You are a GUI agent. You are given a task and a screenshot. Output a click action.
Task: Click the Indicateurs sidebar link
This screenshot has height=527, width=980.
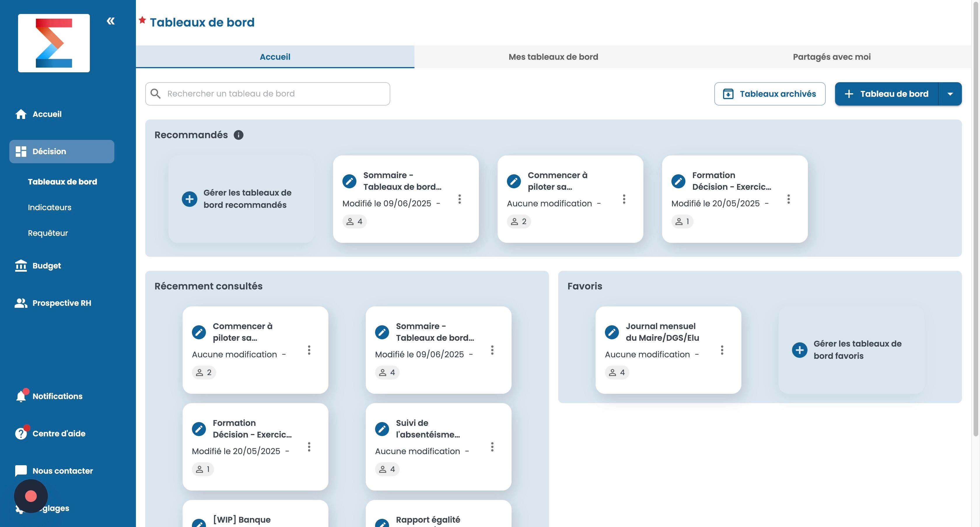50,207
